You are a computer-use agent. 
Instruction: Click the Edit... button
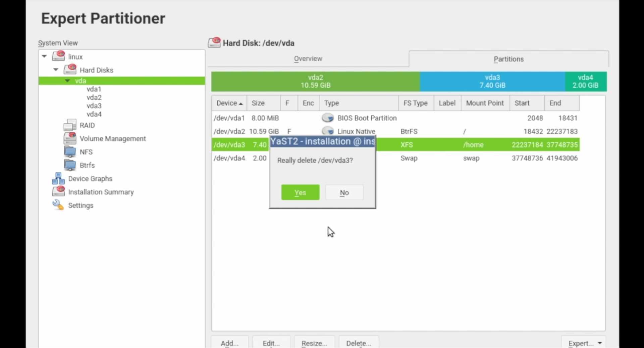tap(271, 343)
